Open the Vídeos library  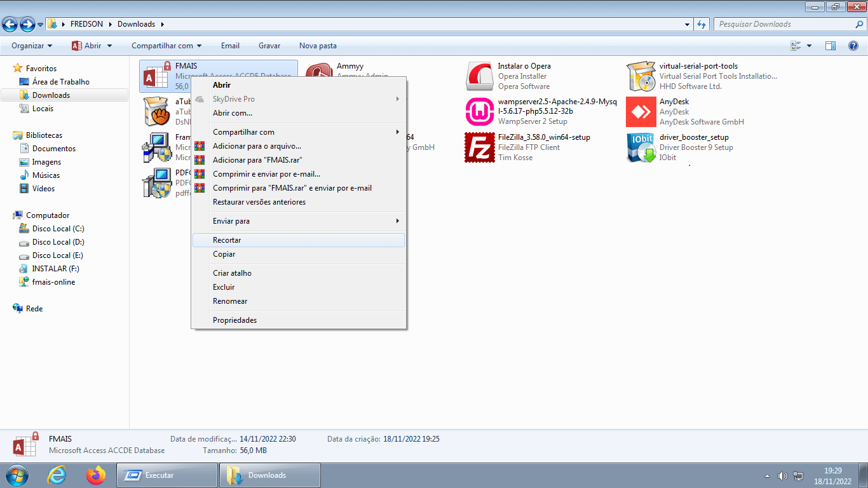coord(44,189)
